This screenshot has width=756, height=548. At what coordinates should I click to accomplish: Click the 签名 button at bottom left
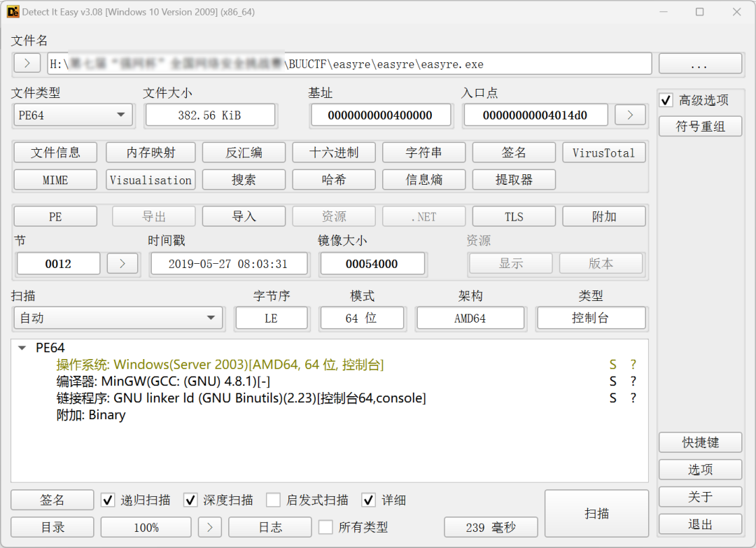tap(52, 500)
